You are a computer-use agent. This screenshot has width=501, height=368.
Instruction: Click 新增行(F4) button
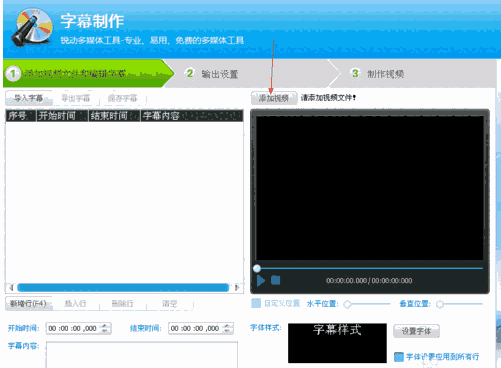(29, 304)
